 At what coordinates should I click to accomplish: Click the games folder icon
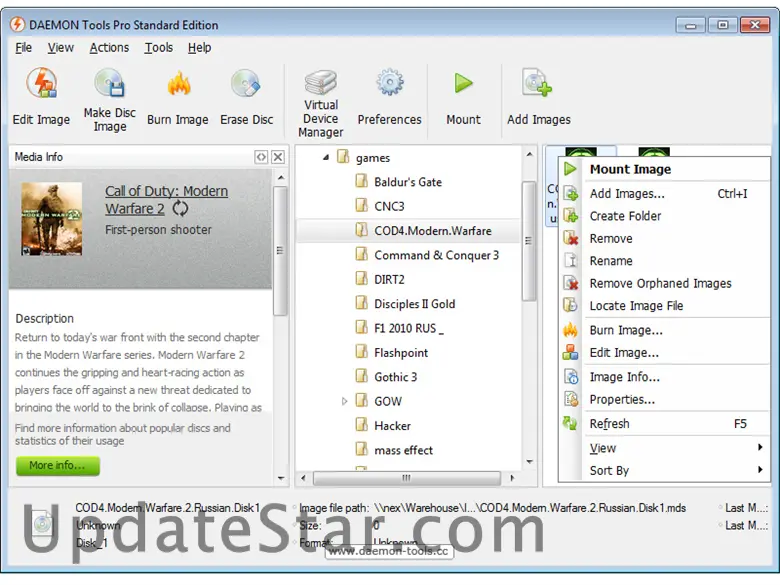[343, 157]
